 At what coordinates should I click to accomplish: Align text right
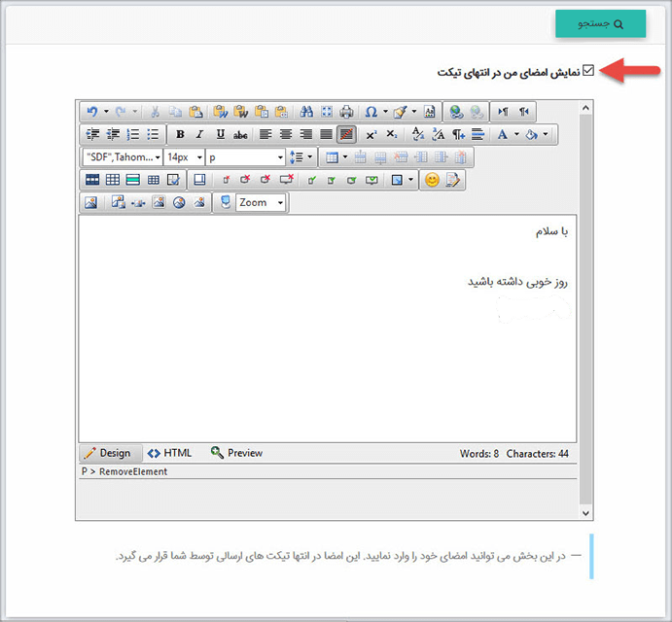305,134
